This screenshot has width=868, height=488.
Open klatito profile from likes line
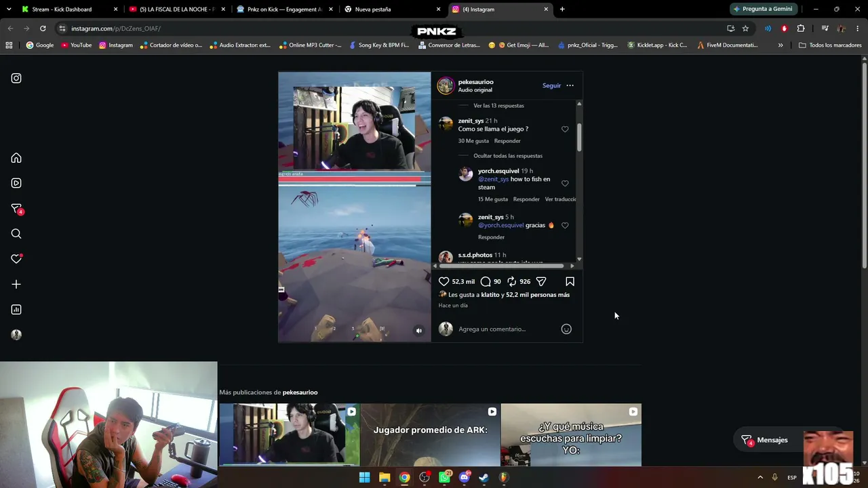[490, 295]
